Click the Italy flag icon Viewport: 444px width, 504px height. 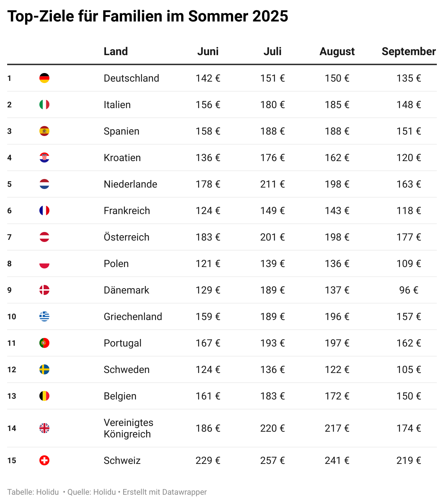(44, 105)
